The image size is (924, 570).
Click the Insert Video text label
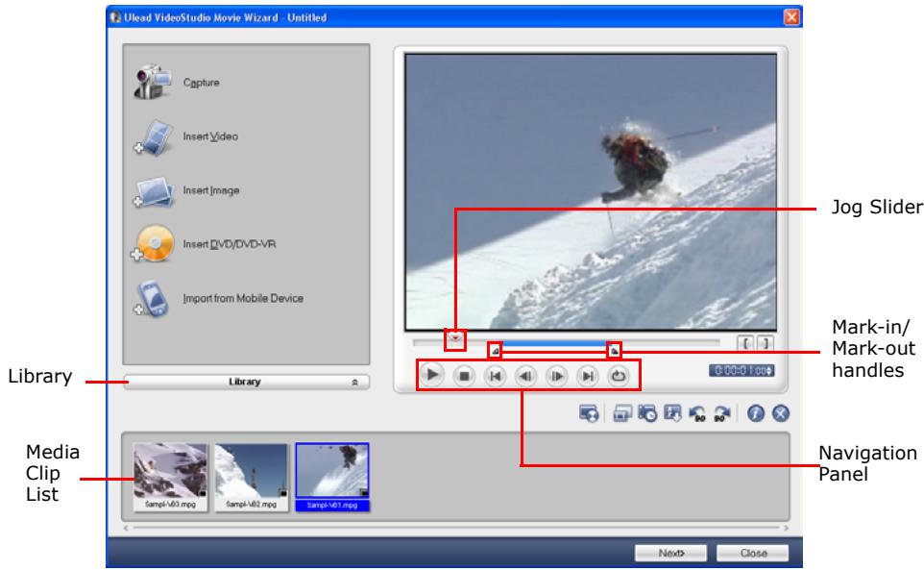point(210,136)
